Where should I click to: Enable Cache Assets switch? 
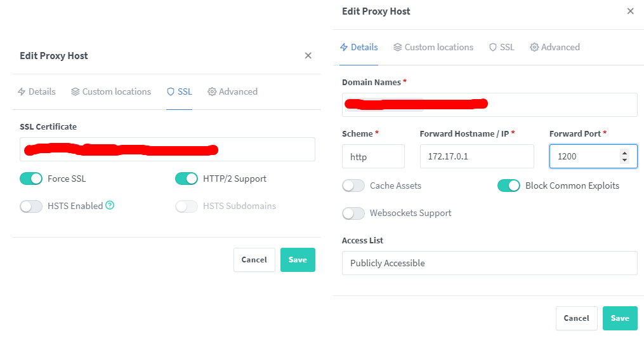(x=353, y=186)
